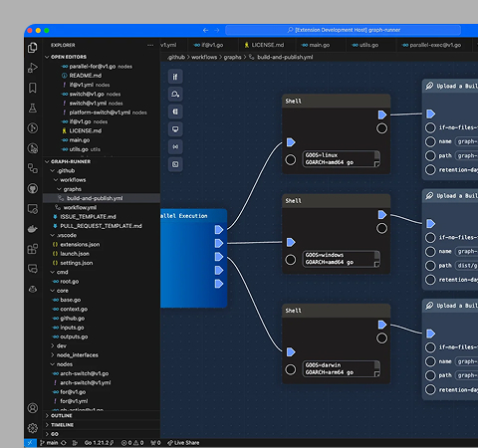The image size is (478, 448).
Task: Toggle the circular output port of the GOOS=linux Shell node
Action: 381,128
